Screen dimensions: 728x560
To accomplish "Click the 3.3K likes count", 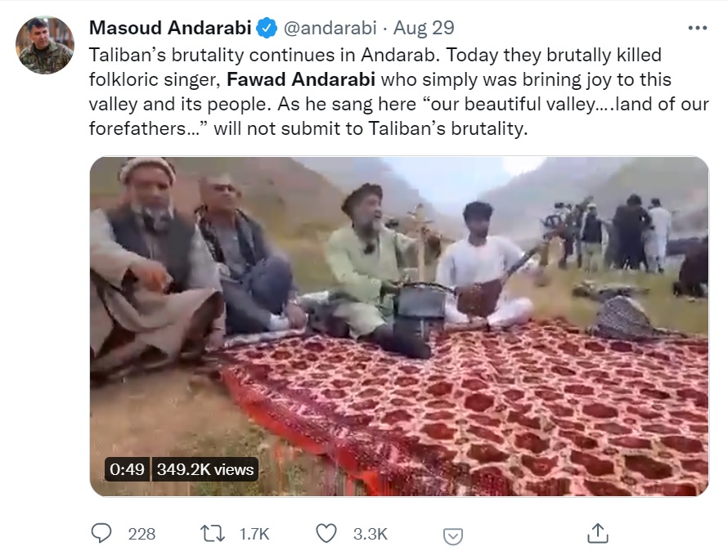I will click(x=370, y=534).
